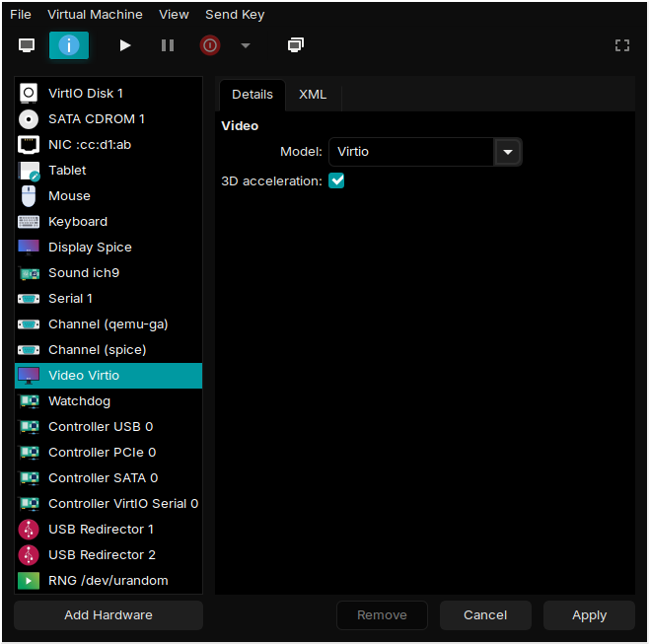Click the Model field showing Virtio

411,152
